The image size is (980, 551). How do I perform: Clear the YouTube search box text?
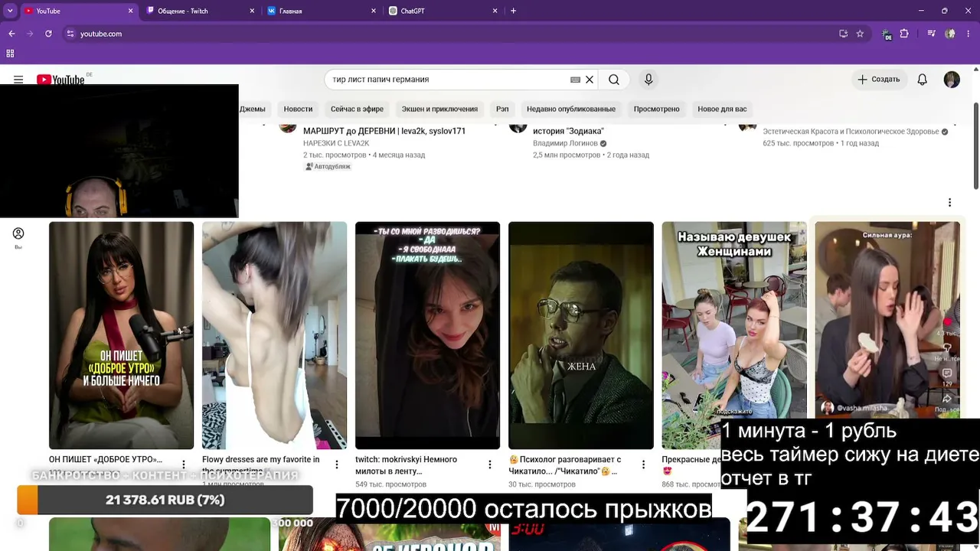pyautogui.click(x=590, y=80)
